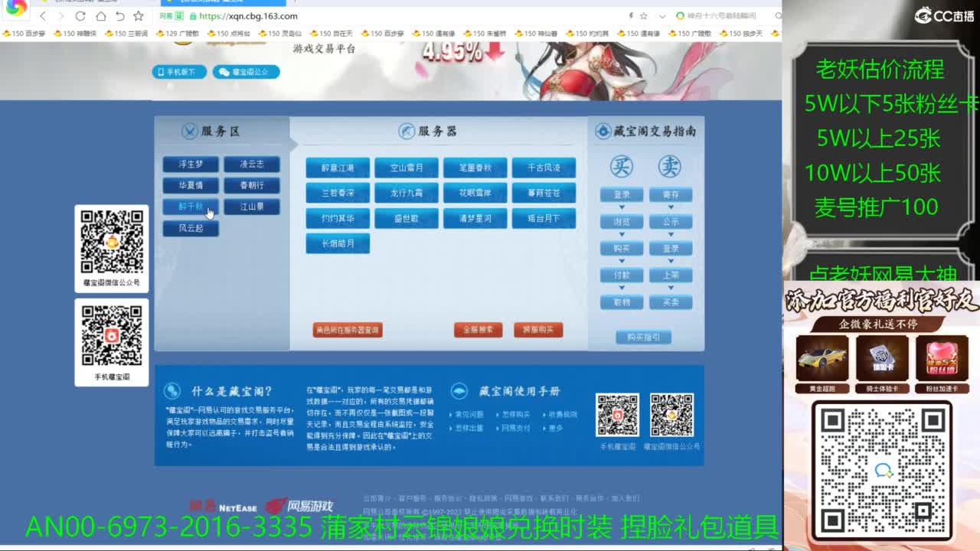Click the lightning speed-mode icon in address bar

(631, 16)
